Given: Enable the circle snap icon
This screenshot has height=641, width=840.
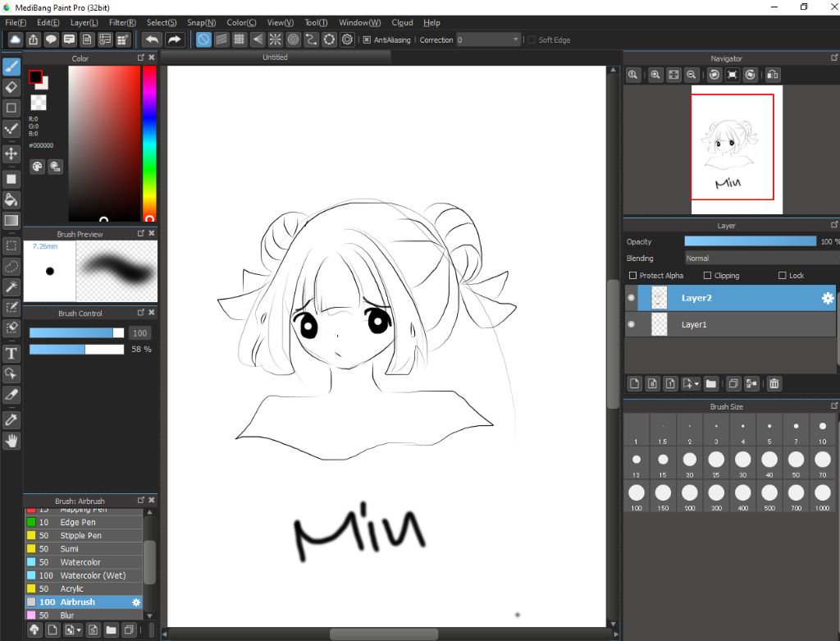Looking at the screenshot, I should (293, 39).
